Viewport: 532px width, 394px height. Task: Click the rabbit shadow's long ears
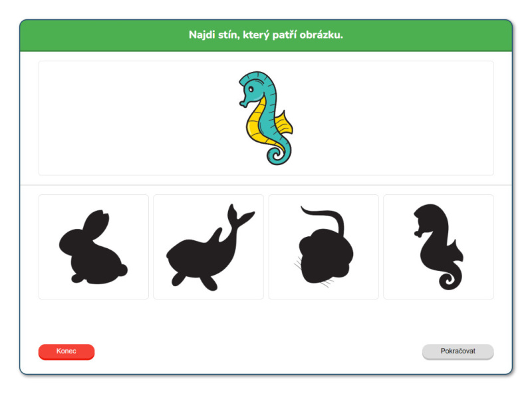[x=96, y=224]
